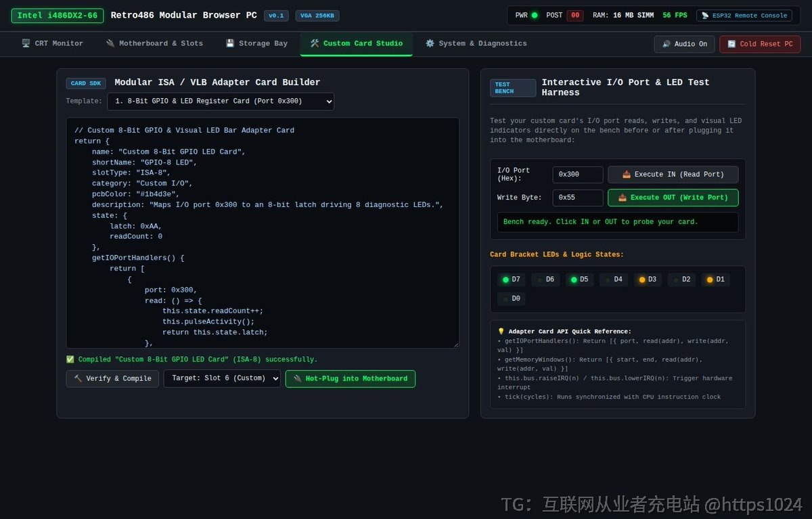Toggle the Audio On button
Screen dimensions: 812x519
684,44
